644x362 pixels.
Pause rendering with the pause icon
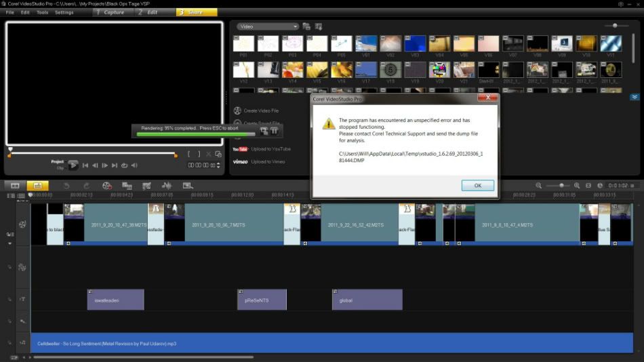pyautogui.click(x=274, y=130)
